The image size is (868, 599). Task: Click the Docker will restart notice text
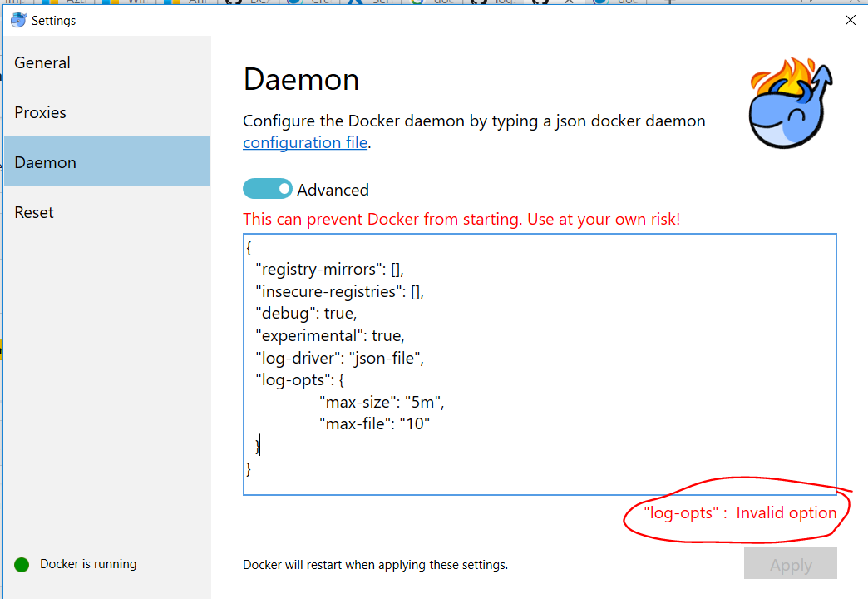(375, 565)
